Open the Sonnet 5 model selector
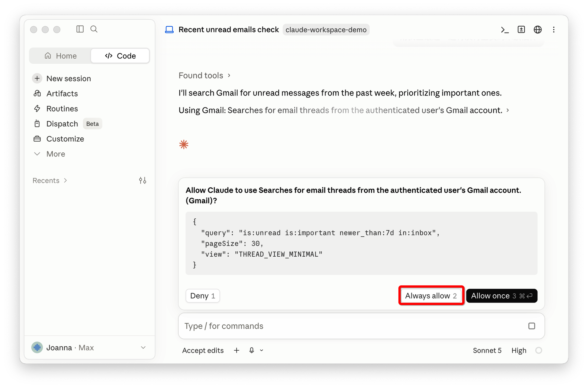 coord(487,350)
